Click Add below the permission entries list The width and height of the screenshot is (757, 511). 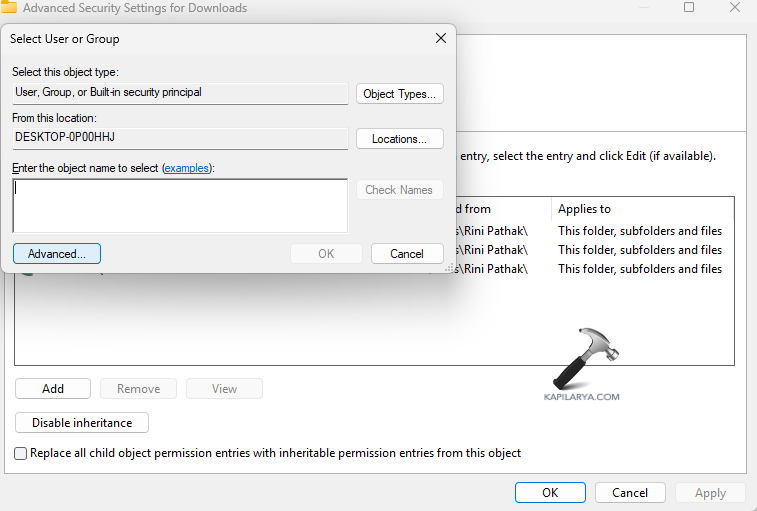[x=53, y=389]
